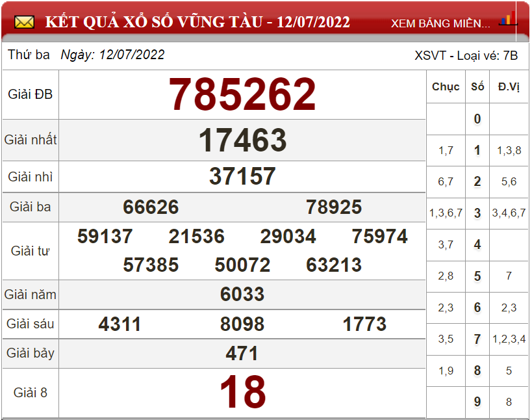Click Giải sáu number 8098
The width and height of the screenshot is (532, 420).
click(242, 324)
